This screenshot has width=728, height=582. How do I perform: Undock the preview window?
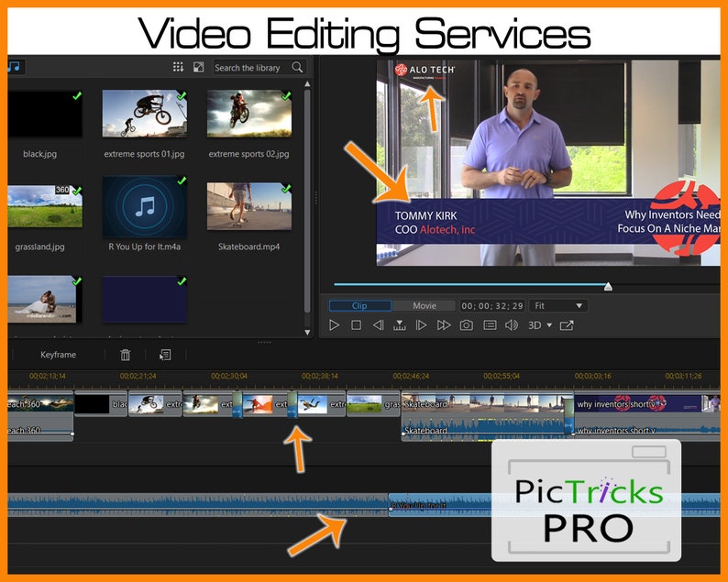coord(567,325)
